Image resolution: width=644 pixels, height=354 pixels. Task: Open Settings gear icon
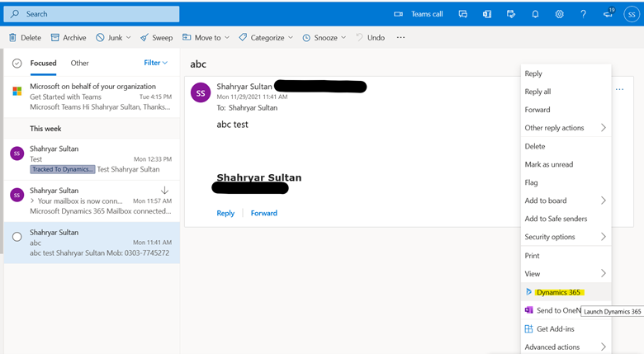click(560, 14)
